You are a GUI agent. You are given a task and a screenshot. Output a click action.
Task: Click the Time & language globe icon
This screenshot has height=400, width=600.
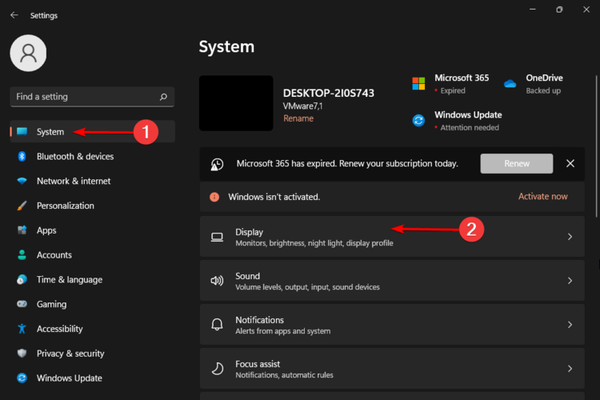click(22, 279)
